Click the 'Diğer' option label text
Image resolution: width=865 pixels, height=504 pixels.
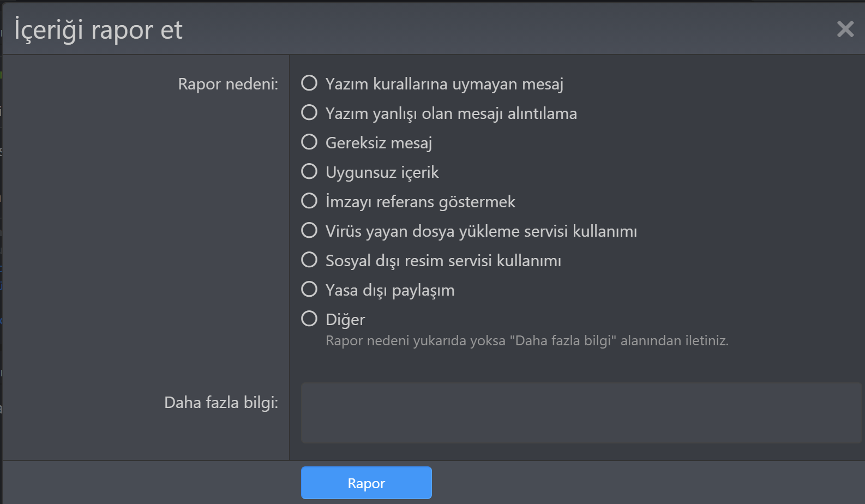(x=345, y=319)
